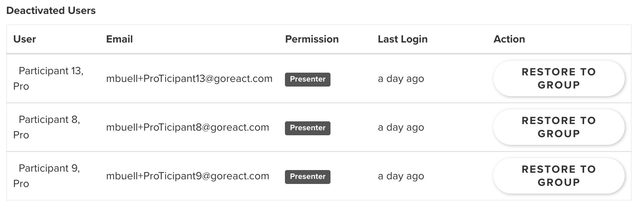The image size is (644, 211).
Task: Click the User column header
Action: point(25,39)
